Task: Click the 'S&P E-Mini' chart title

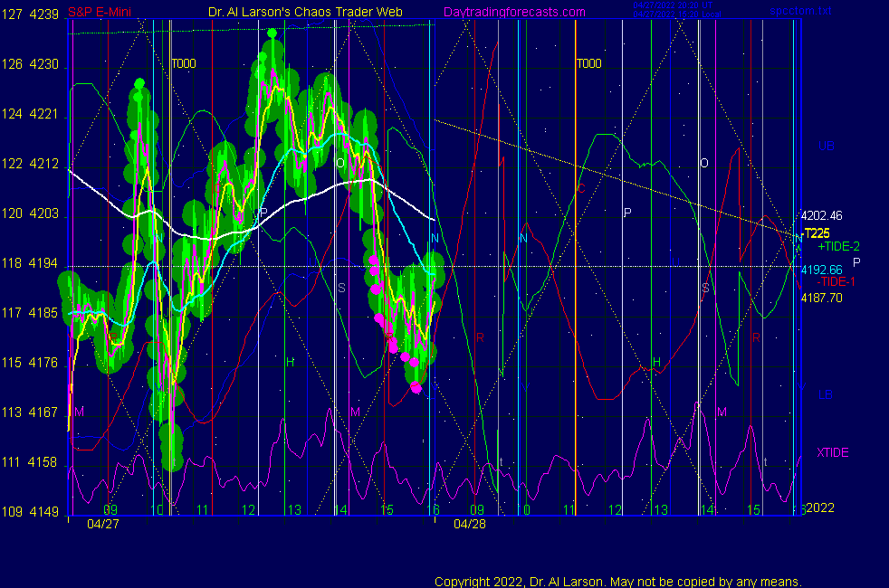Action: [x=100, y=12]
